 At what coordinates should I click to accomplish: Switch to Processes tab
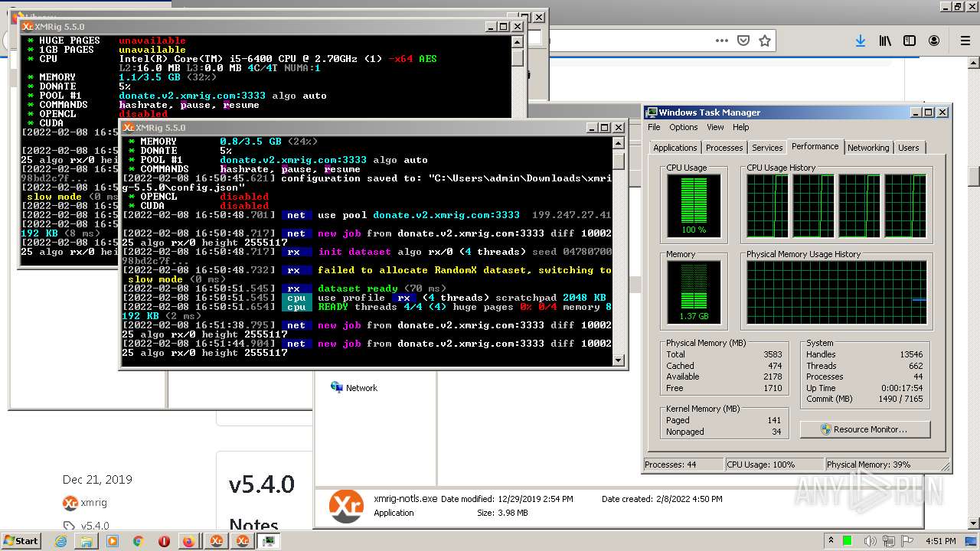tap(724, 148)
